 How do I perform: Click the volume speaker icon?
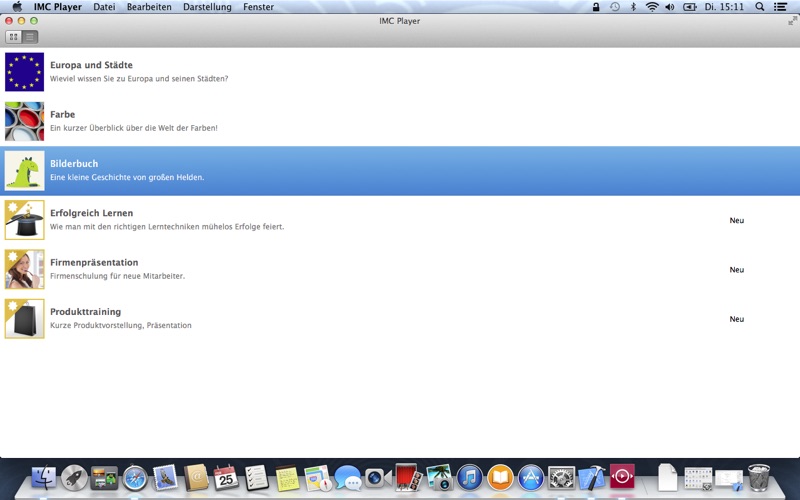pos(670,7)
